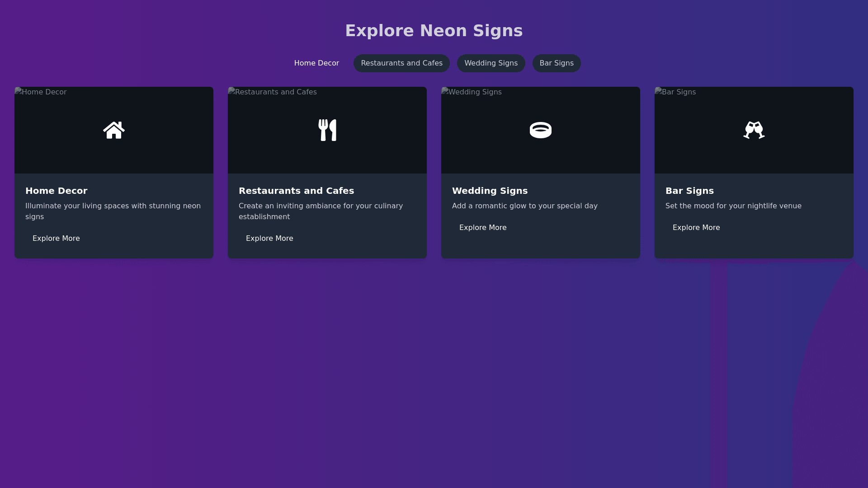Click the Home Decor card title
The width and height of the screenshot is (868, 488).
pyautogui.click(x=57, y=191)
